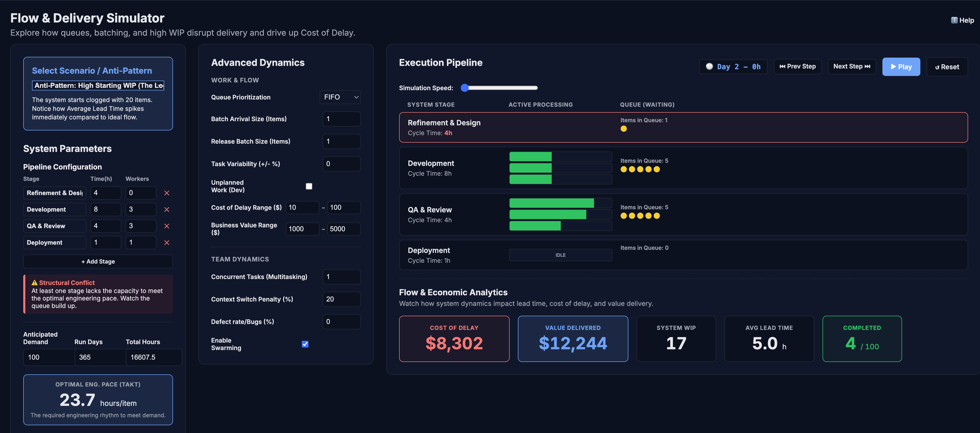
Task: Click the + Add Stage button
Action: click(x=98, y=262)
